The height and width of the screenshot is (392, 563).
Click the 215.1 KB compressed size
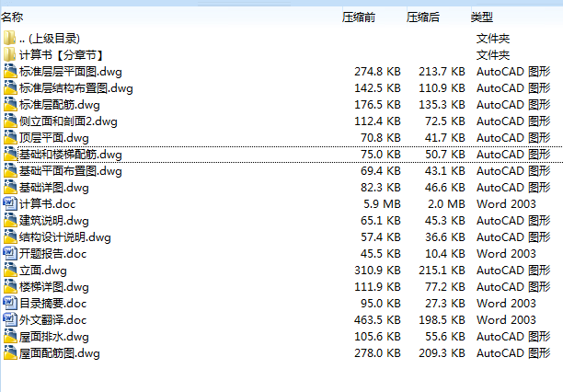pos(442,270)
